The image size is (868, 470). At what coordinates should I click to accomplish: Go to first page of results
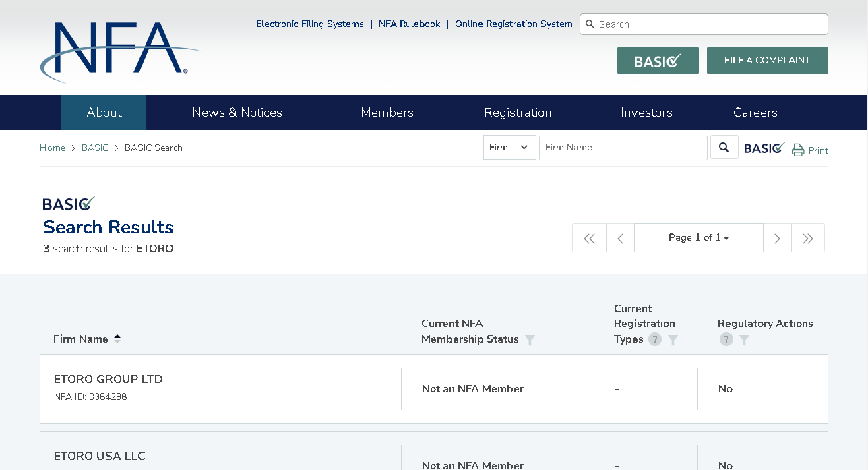(x=590, y=238)
